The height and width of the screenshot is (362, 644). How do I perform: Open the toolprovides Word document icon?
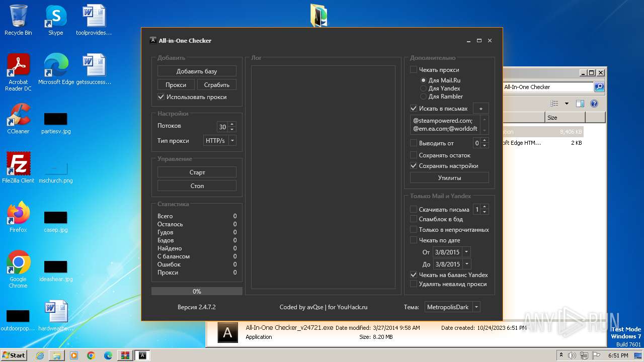(94, 20)
